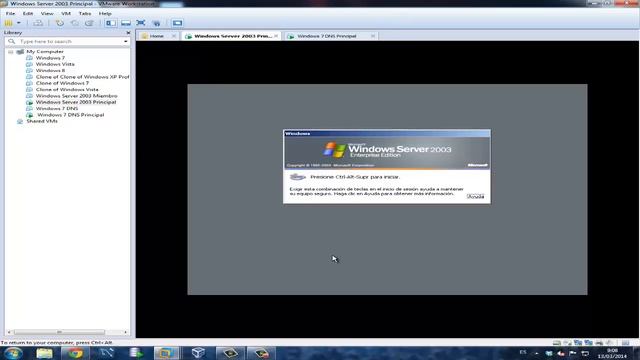Screen dimensions: 640x360
Task: Open the View menu
Action: tap(47, 13)
